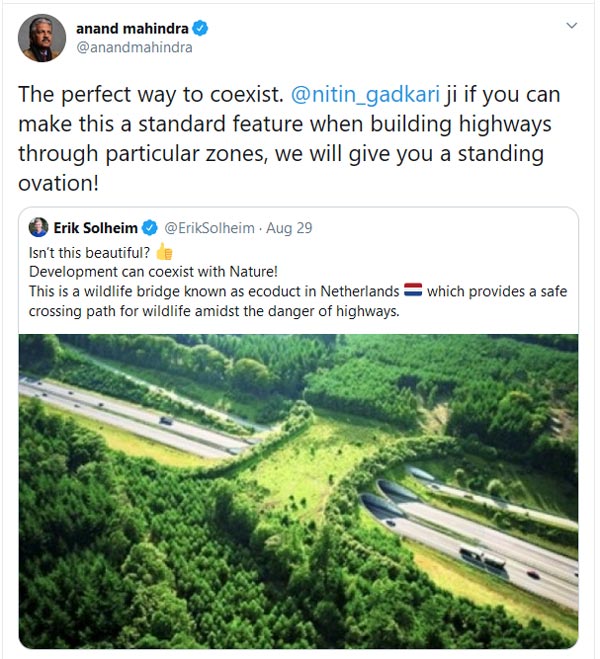This screenshot has width=600, height=659.
Task: Click Erik Solheim's small avatar
Action: click(x=39, y=228)
